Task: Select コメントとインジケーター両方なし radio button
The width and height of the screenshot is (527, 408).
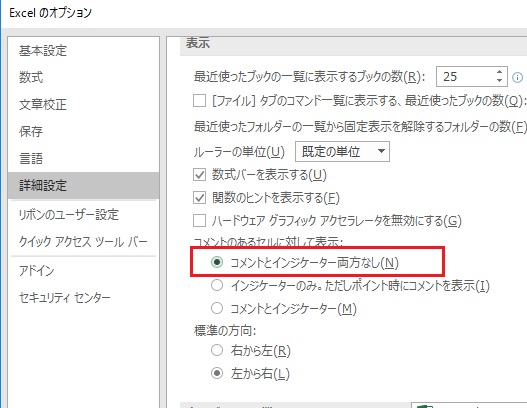Action: tap(217, 262)
